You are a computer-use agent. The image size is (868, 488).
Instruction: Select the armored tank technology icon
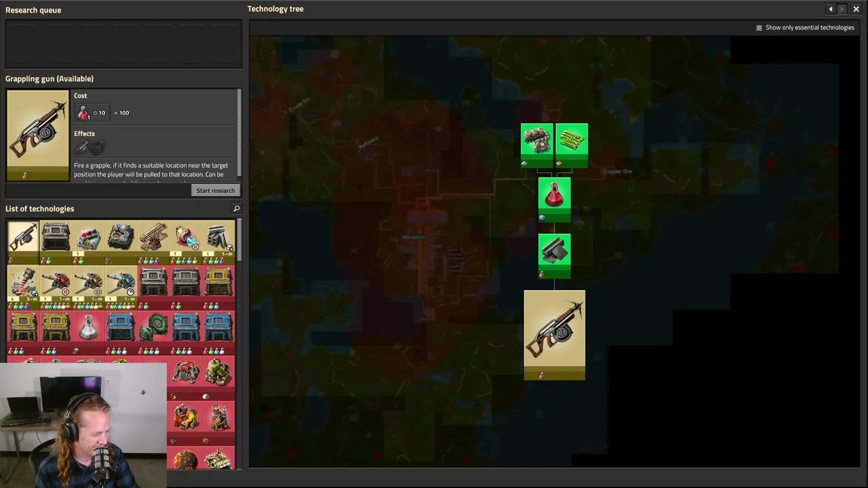(218, 457)
